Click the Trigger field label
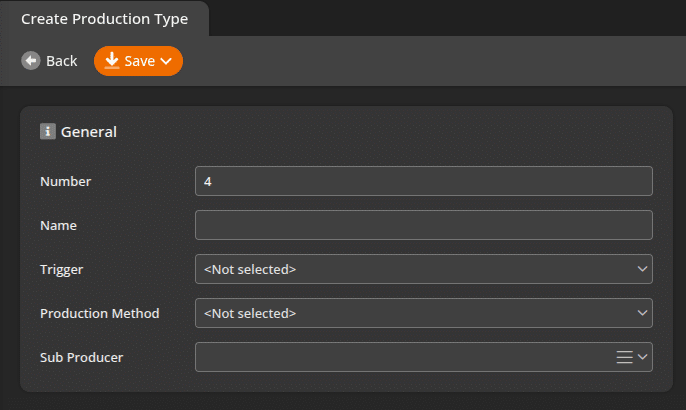Image resolution: width=686 pixels, height=410 pixels. [61, 269]
